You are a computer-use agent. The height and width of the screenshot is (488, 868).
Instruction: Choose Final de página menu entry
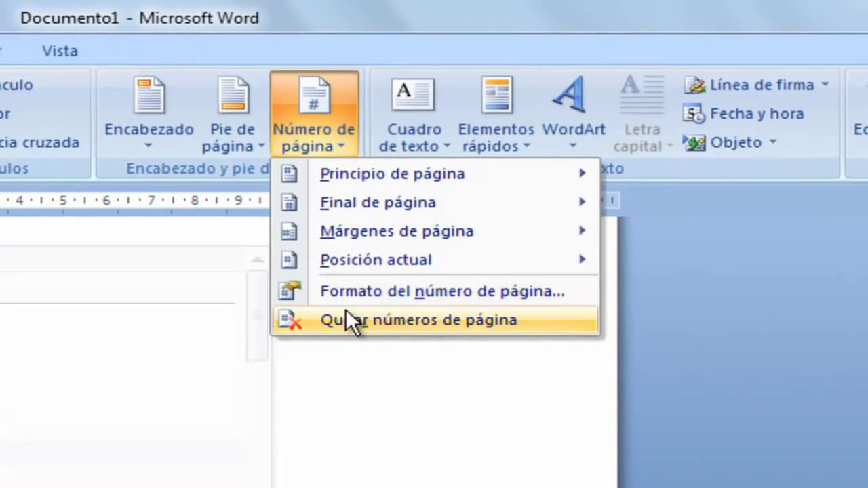436,202
